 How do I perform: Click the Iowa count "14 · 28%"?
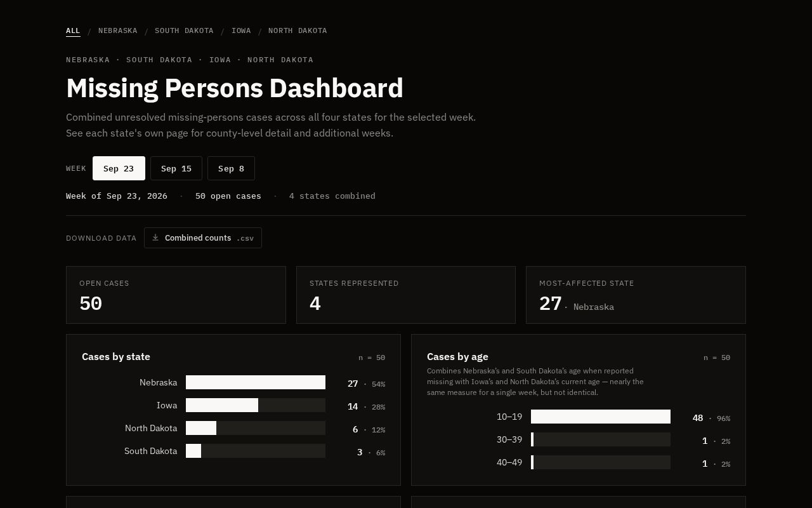(366, 406)
